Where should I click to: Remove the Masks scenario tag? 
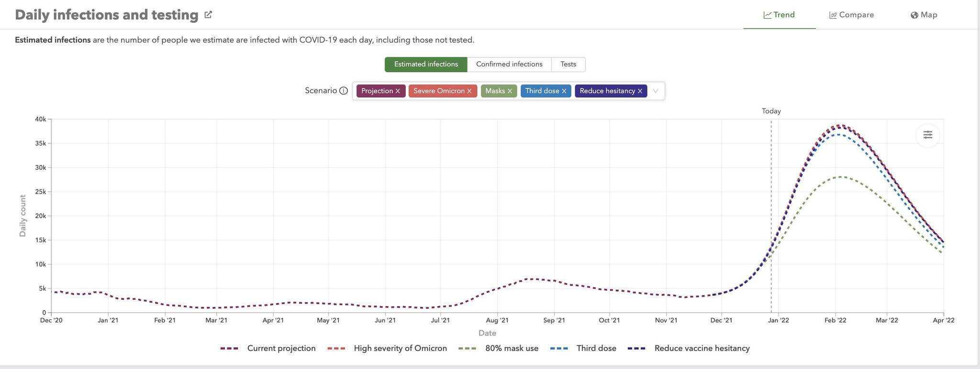[510, 91]
